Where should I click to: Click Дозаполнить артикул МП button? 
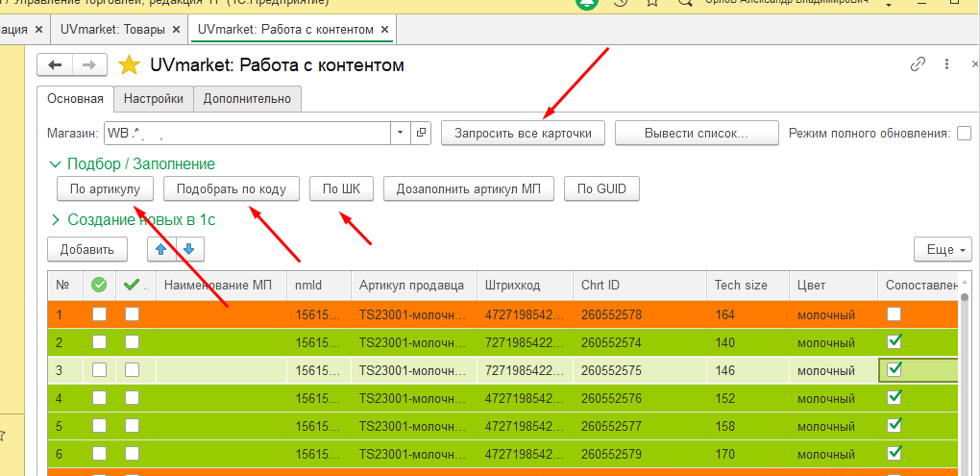(469, 188)
